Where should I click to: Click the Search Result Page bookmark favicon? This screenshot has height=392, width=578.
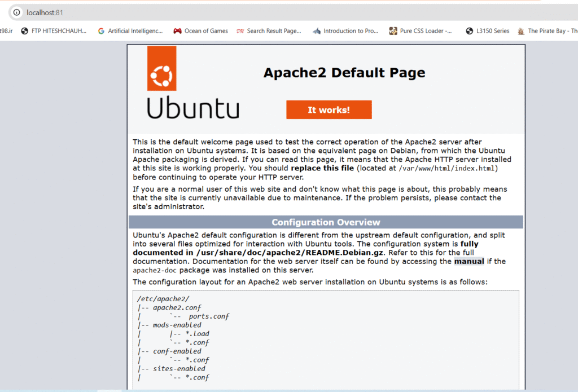tap(240, 31)
